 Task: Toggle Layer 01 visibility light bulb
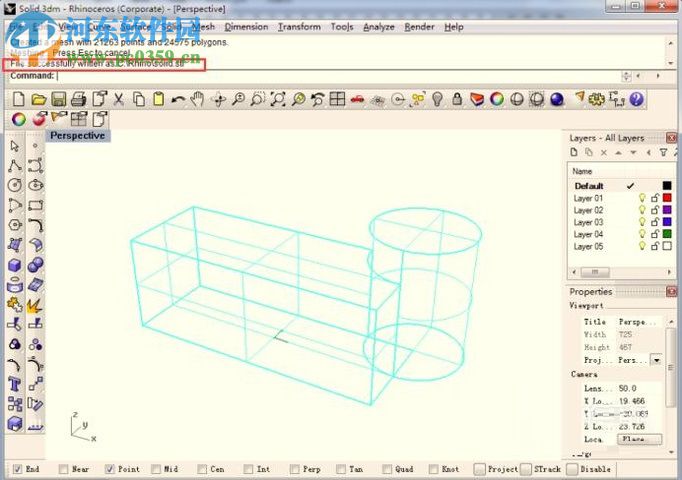[642, 198]
